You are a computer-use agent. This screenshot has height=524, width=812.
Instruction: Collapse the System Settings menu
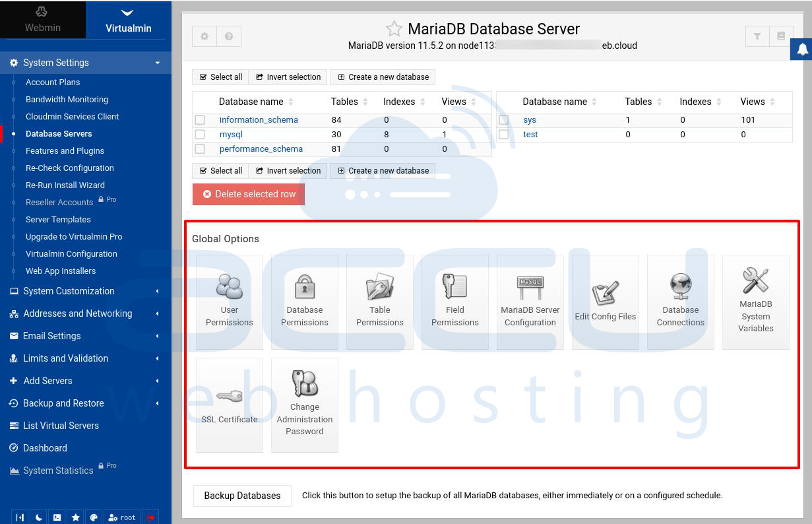coord(86,63)
